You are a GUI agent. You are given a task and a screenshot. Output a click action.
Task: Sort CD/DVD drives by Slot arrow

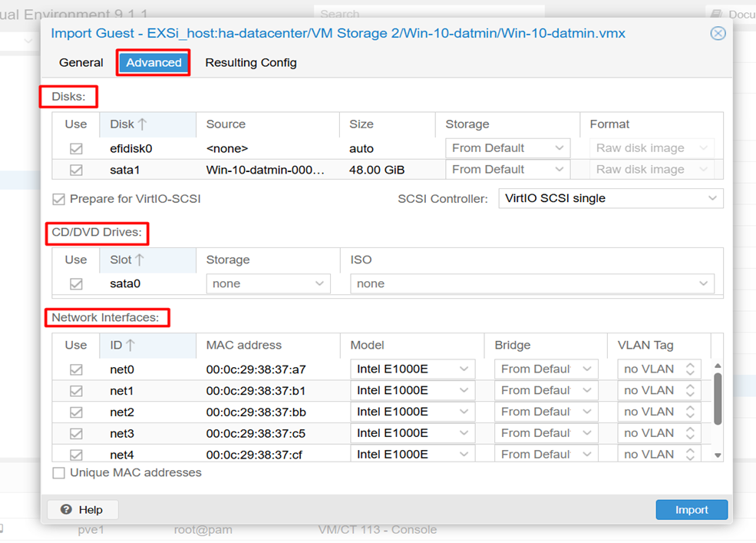[x=140, y=260]
